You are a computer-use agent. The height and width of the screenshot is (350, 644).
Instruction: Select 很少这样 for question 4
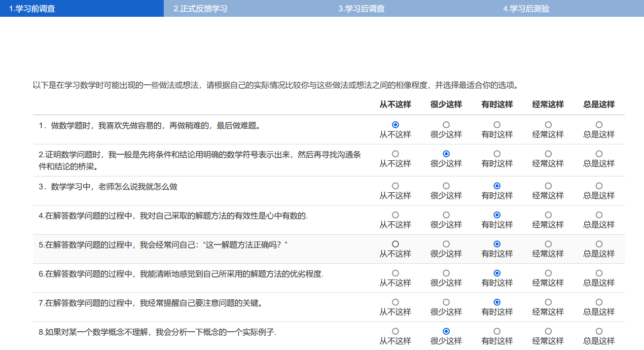(445, 214)
